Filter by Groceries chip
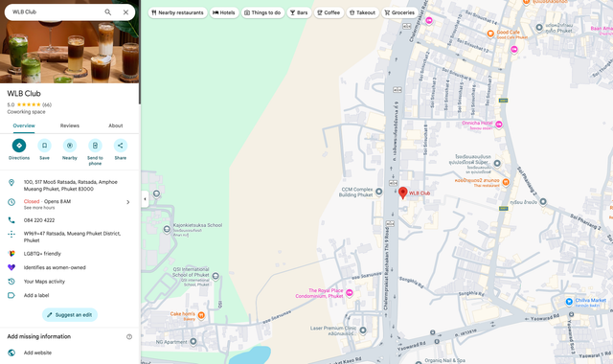The width and height of the screenshot is (613, 364). 399,12
